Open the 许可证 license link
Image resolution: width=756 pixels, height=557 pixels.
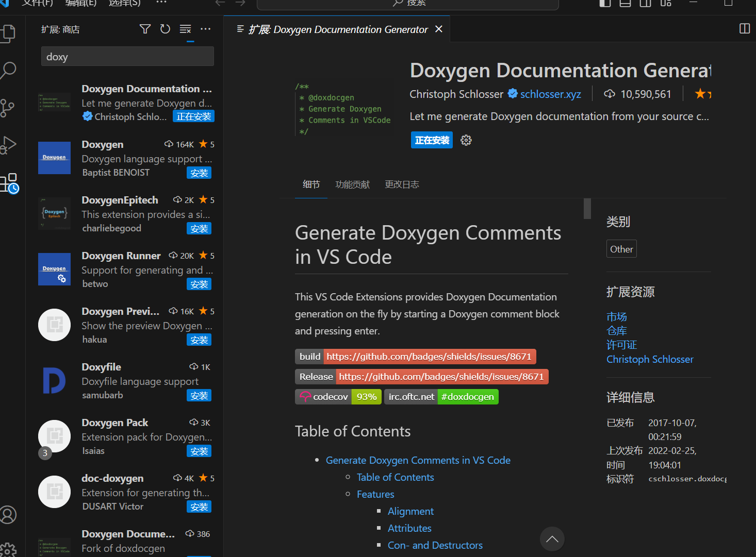622,345
